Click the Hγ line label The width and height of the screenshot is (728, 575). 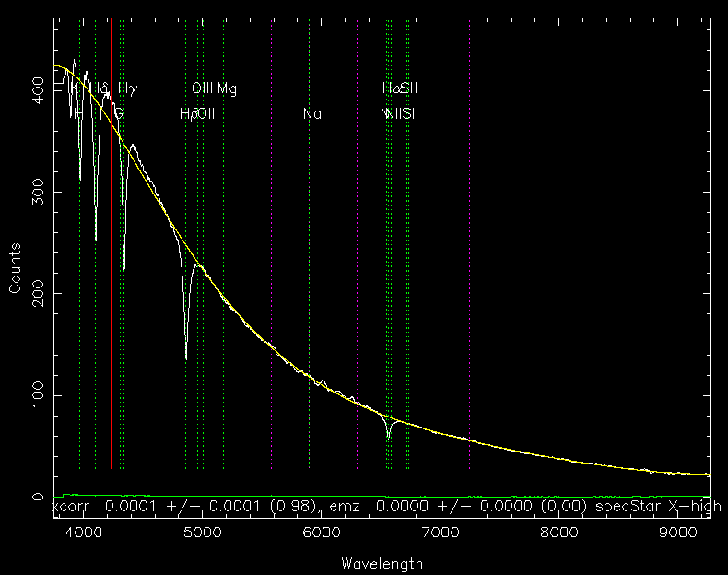coord(127,88)
